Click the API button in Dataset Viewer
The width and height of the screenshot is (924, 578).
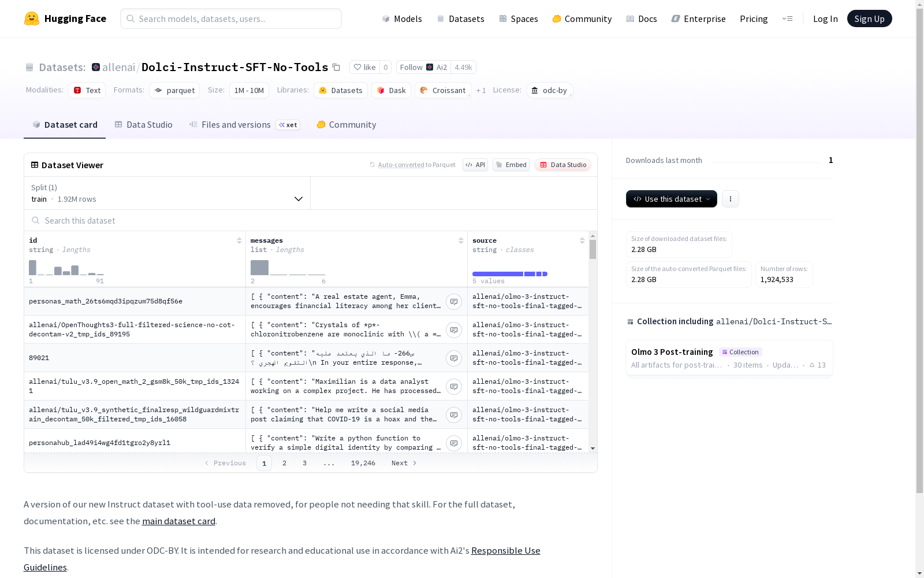tap(475, 165)
